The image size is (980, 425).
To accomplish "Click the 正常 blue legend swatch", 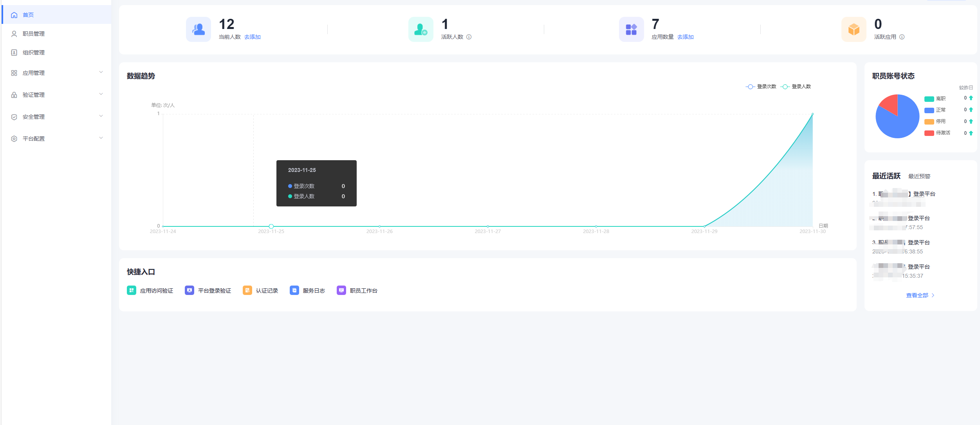I will point(929,110).
